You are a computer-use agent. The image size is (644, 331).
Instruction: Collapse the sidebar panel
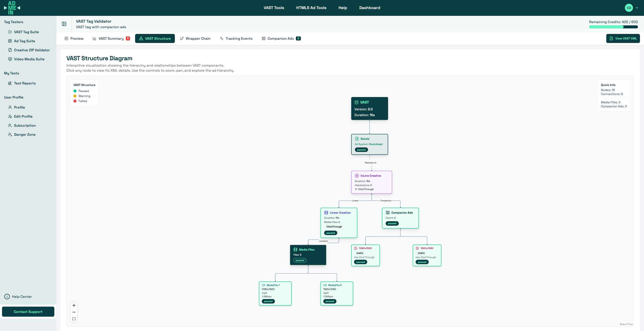pos(64,24)
